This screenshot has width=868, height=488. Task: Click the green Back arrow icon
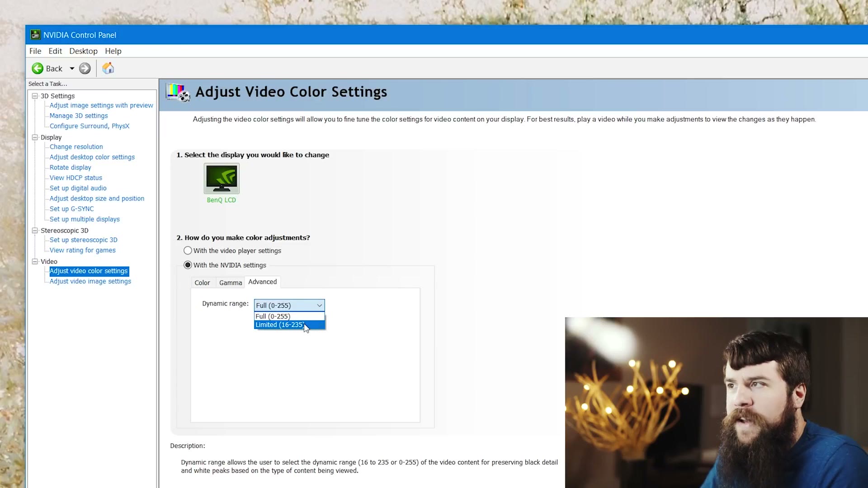38,68
